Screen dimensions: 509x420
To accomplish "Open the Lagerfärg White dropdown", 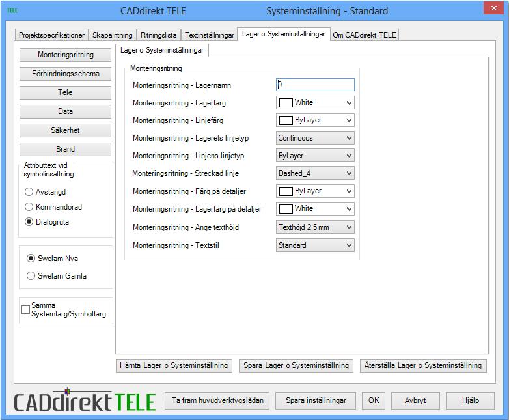I will (x=315, y=103).
